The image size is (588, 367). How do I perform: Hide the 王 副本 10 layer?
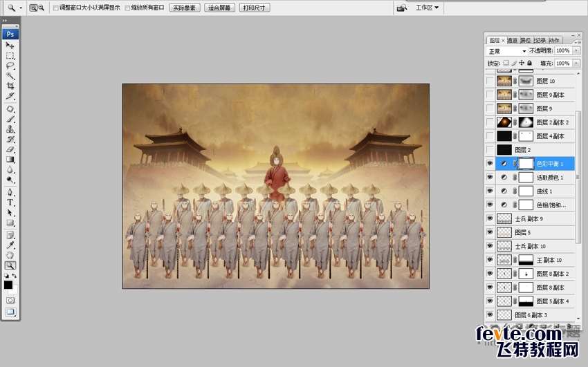[490, 259]
